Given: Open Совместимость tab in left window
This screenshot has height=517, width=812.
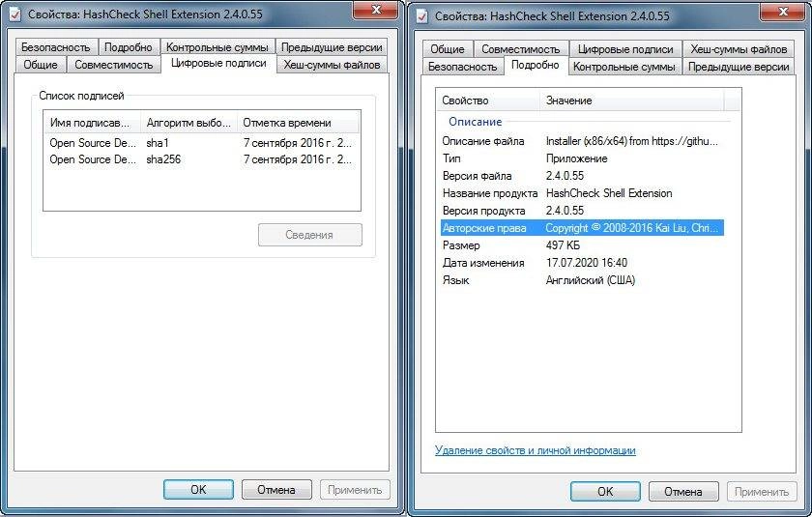Looking at the screenshot, I should point(113,65).
